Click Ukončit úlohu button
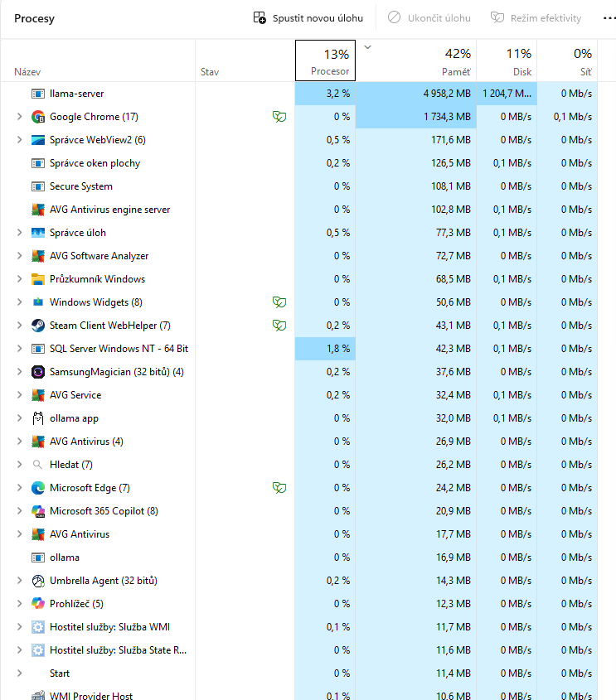This screenshot has width=616, height=700. [429, 18]
